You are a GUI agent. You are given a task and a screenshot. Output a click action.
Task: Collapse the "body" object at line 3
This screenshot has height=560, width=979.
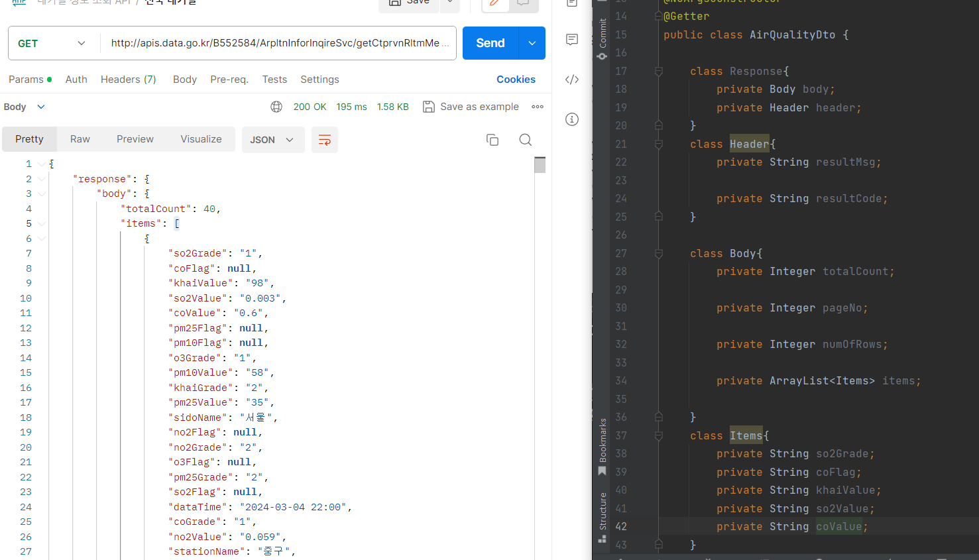(x=42, y=194)
